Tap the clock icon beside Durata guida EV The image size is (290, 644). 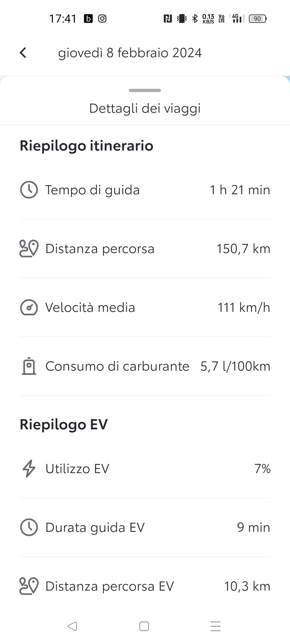(29, 527)
